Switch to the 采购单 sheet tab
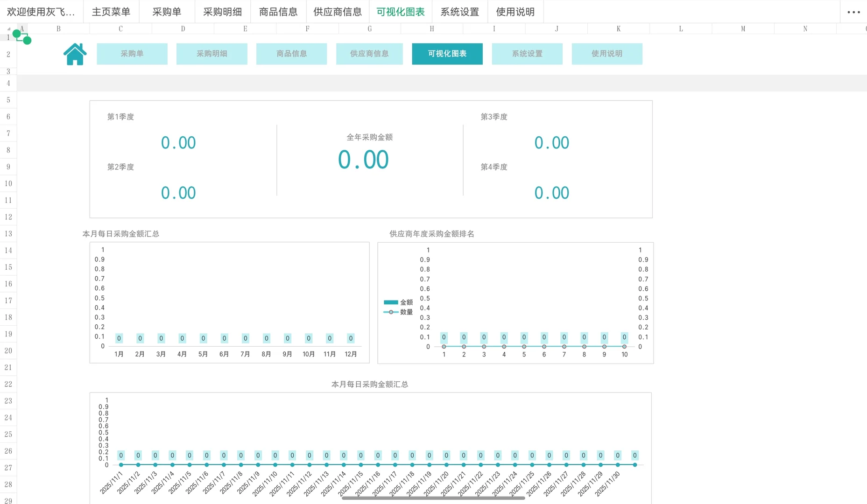 [167, 12]
